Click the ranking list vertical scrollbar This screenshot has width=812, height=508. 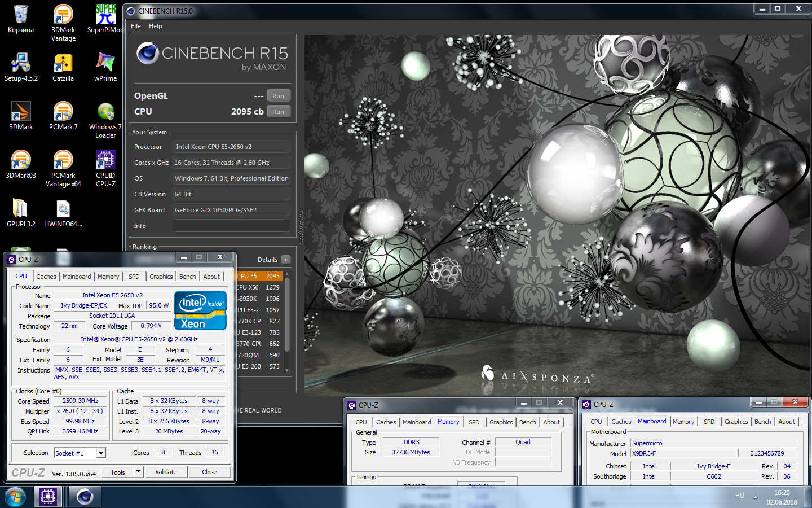(287, 322)
